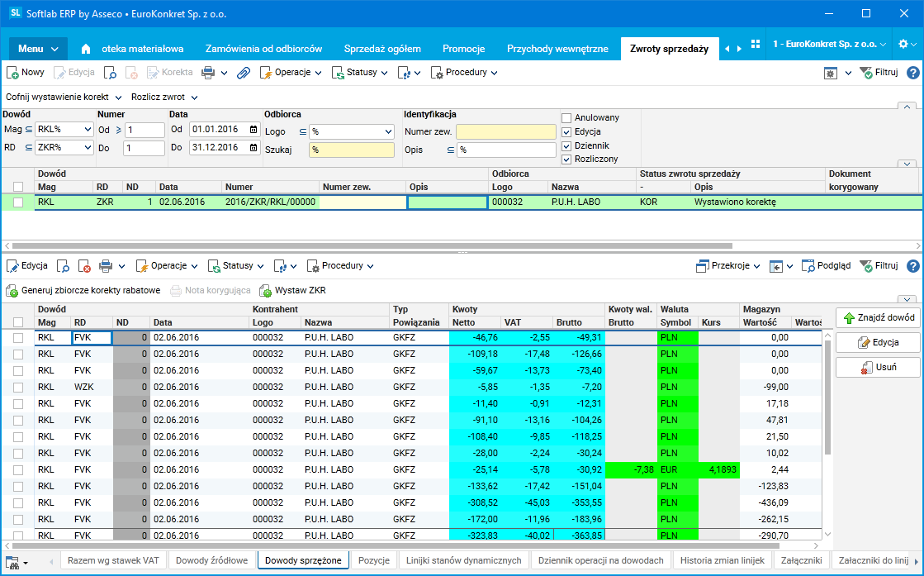Open the Cofnij wystawienie korekt dropdown
The height and width of the screenshot is (576, 924).
[x=64, y=98]
